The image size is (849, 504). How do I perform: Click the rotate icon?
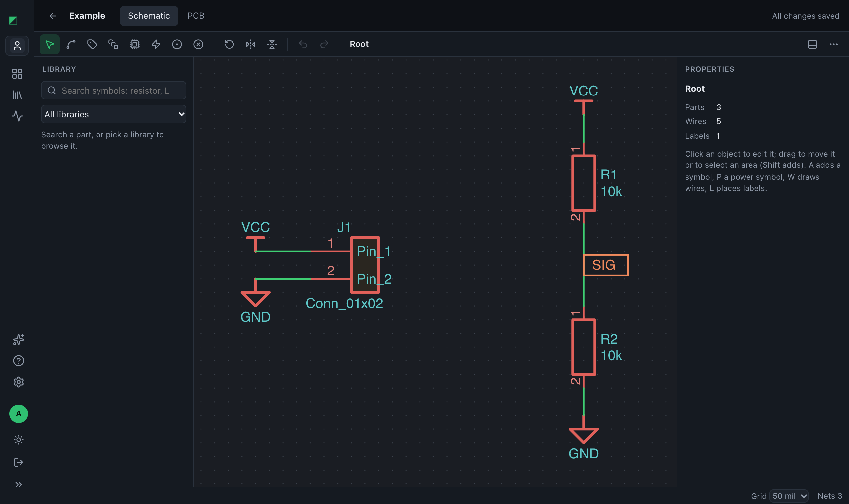point(229,44)
